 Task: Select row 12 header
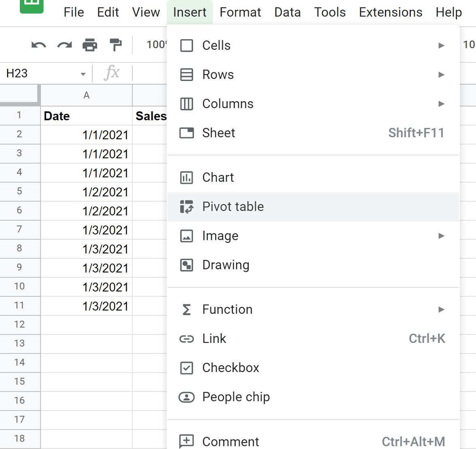pyautogui.click(x=20, y=325)
